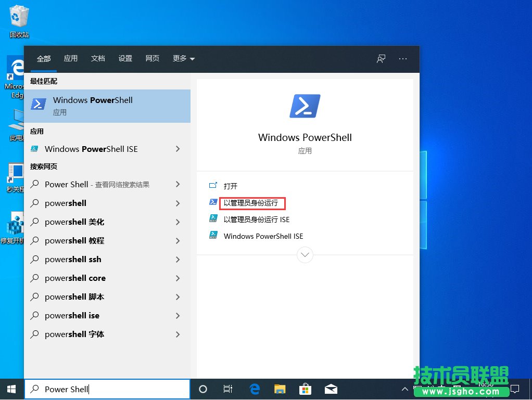Open File Explorer from the taskbar
532x400 pixels.
(x=280, y=389)
